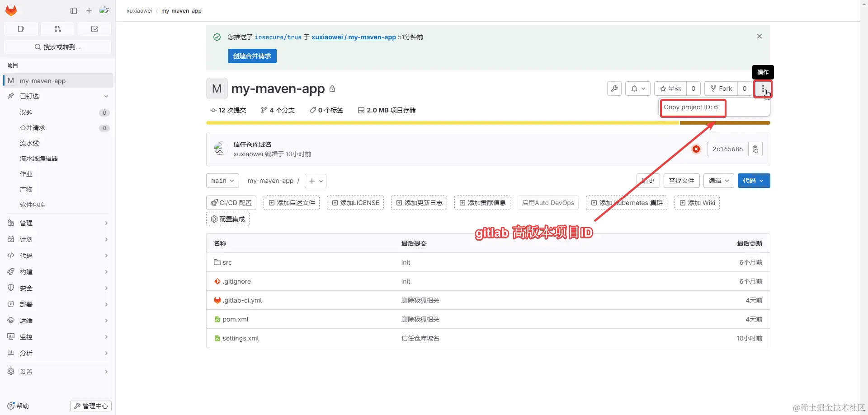Image resolution: width=868 pixels, height=415 pixels.
Task: Click 启用Auto DevOps
Action: point(548,203)
